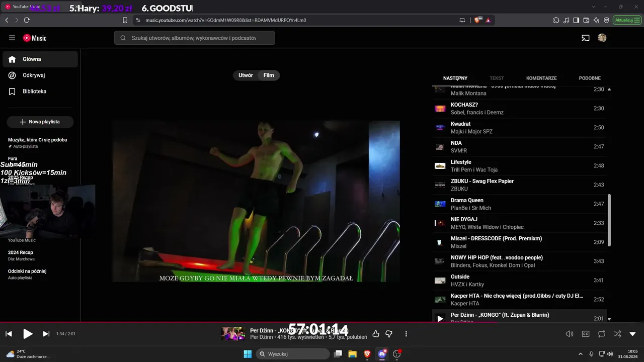Viewport: 644px width, 362px height.
Task: Click the now-playing album thumbnail
Action: (233, 334)
